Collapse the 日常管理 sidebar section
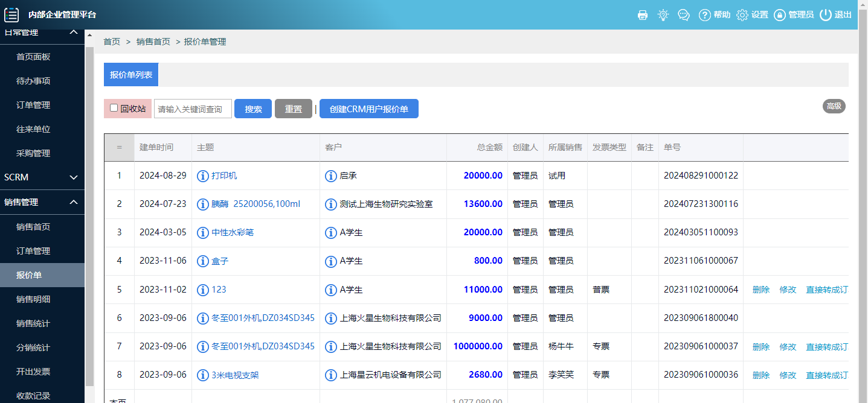Viewport: 868px width, 403px height. click(x=74, y=33)
